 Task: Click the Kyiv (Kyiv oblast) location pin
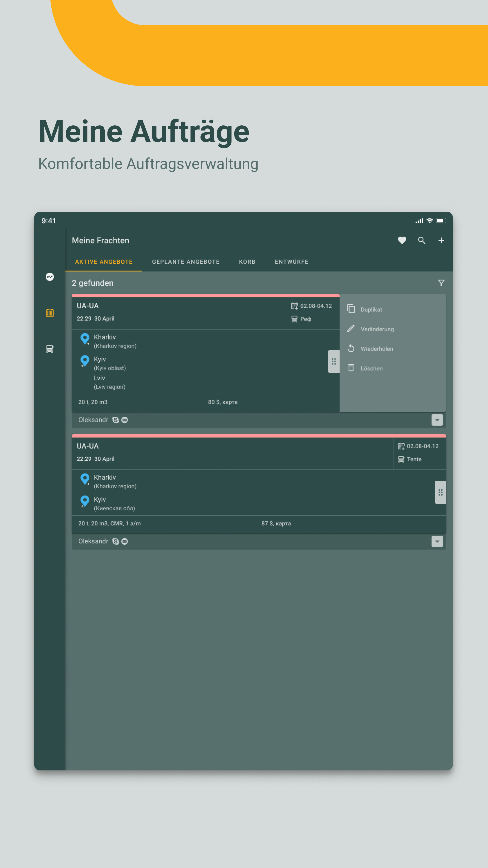85,361
